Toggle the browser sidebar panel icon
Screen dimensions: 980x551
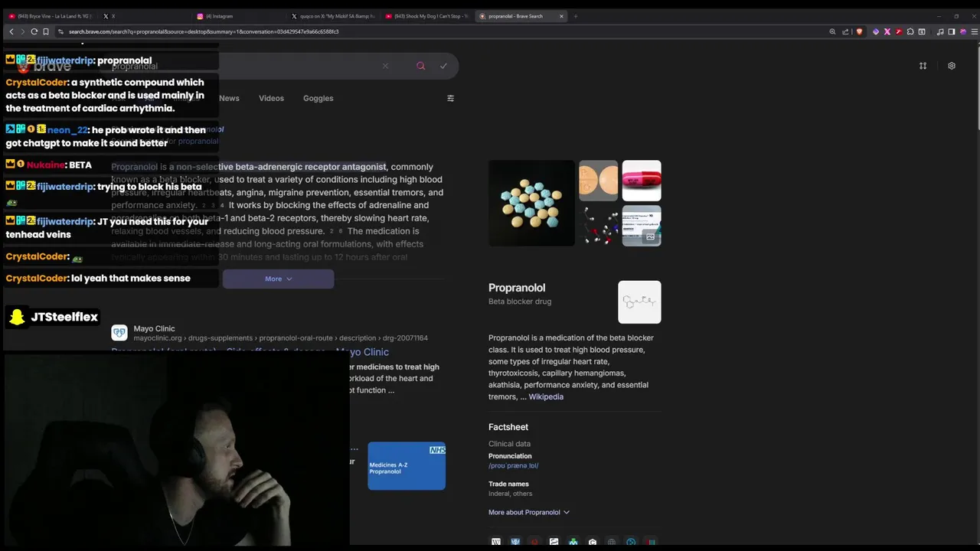(952, 31)
